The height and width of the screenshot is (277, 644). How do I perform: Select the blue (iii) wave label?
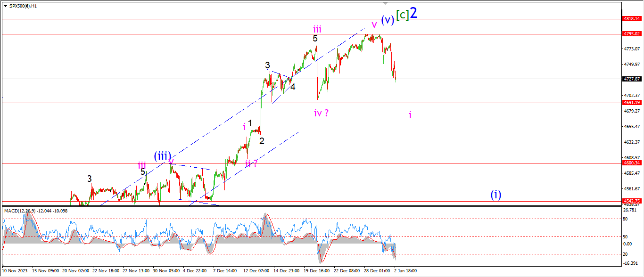tap(162, 156)
